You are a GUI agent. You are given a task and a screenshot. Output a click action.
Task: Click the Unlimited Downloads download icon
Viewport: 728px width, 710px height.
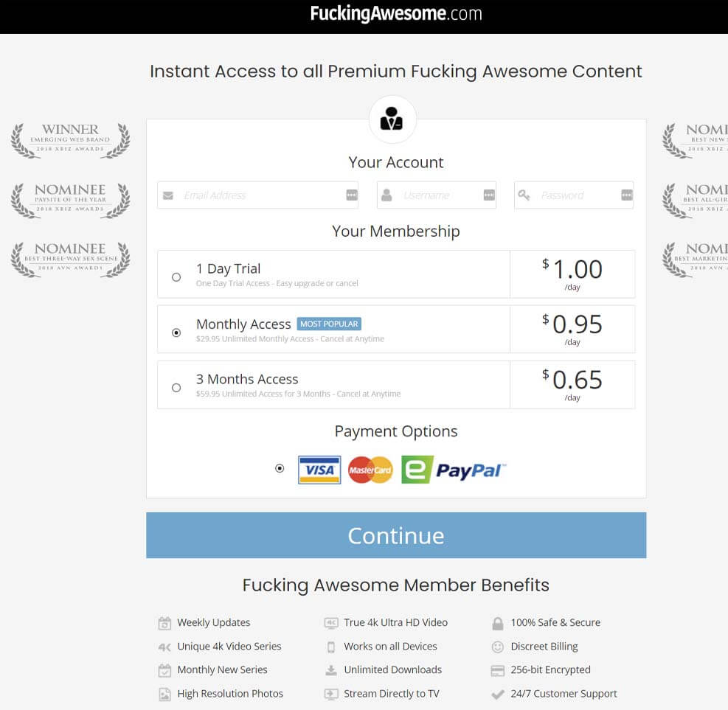pos(331,670)
